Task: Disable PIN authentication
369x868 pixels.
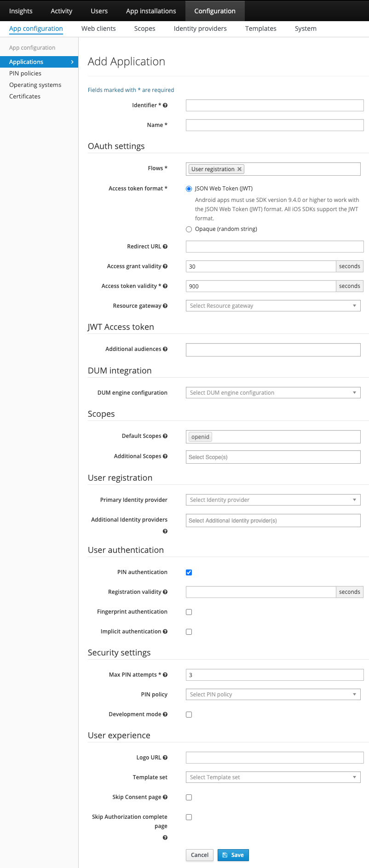Action: click(189, 572)
